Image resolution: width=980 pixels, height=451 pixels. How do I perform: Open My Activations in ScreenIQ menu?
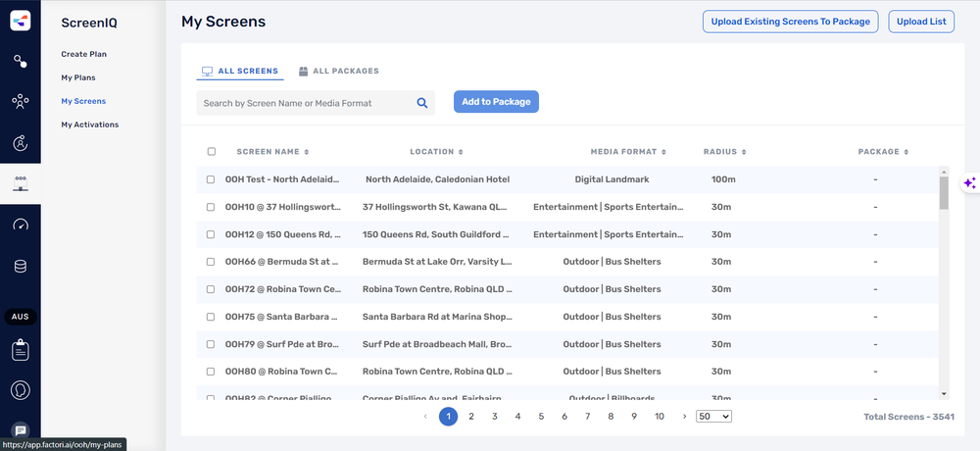click(x=89, y=125)
